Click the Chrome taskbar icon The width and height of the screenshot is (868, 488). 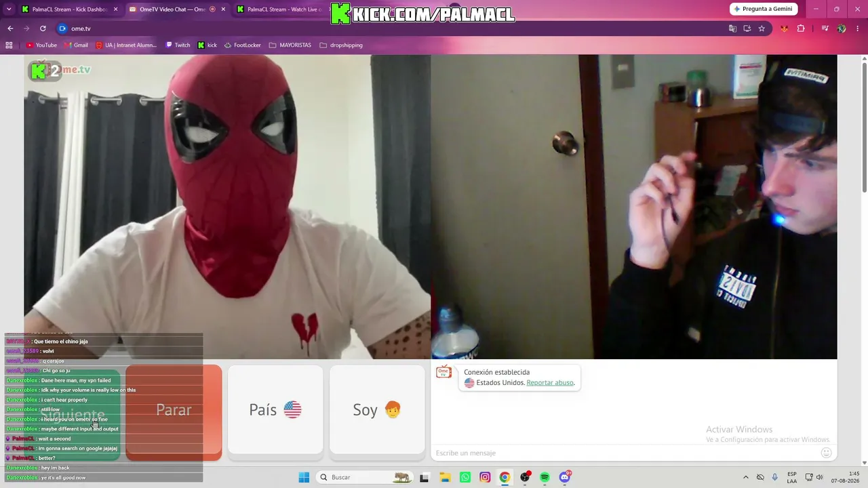505,477
